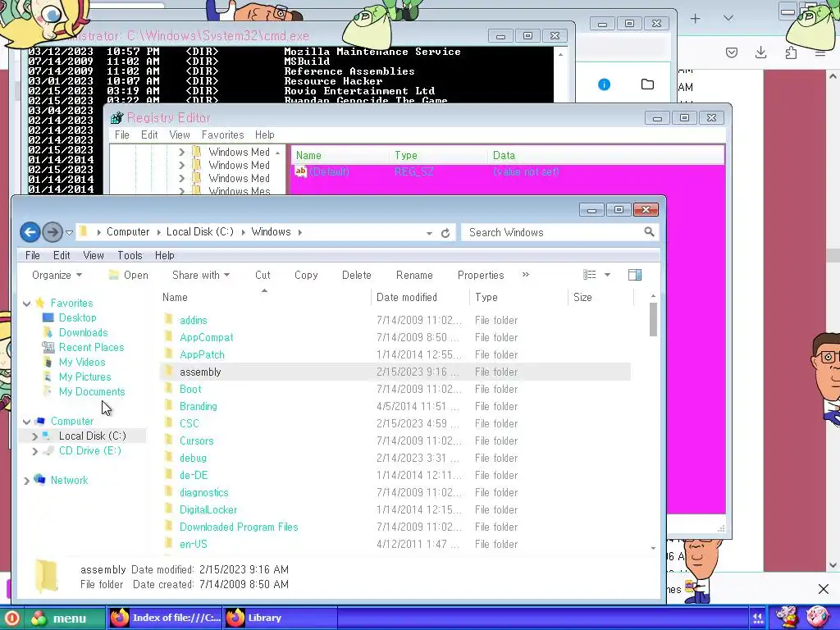Open the Firefox extensions puzzle icon
This screenshot has width=840, height=630.
(x=791, y=52)
